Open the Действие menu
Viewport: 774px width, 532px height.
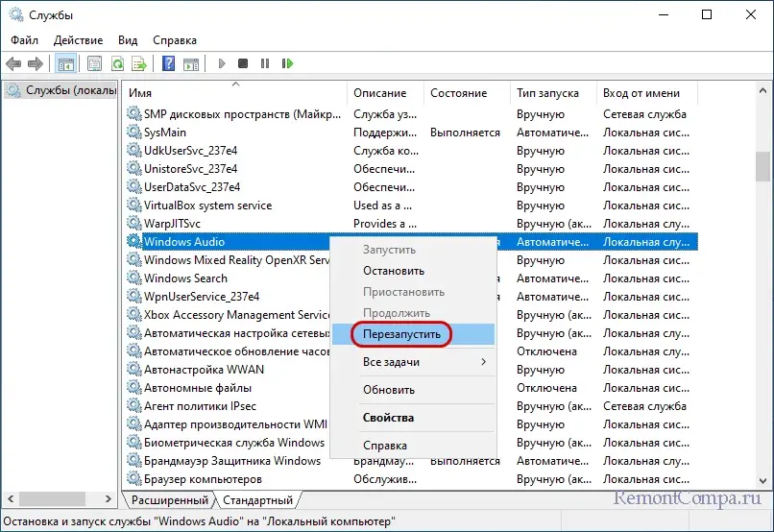click(x=78, y=40)
